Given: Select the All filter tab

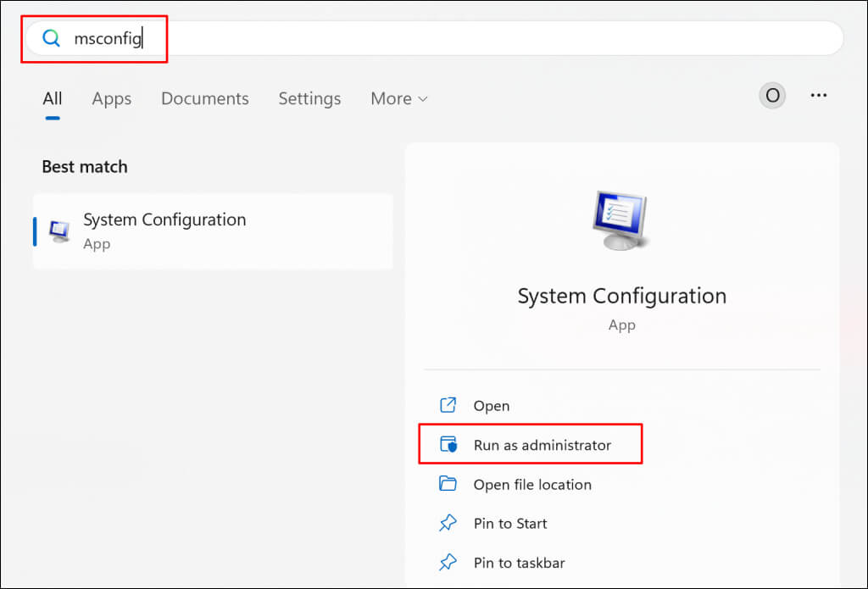Looking at the screenshot, I should (x=53, y=98).
